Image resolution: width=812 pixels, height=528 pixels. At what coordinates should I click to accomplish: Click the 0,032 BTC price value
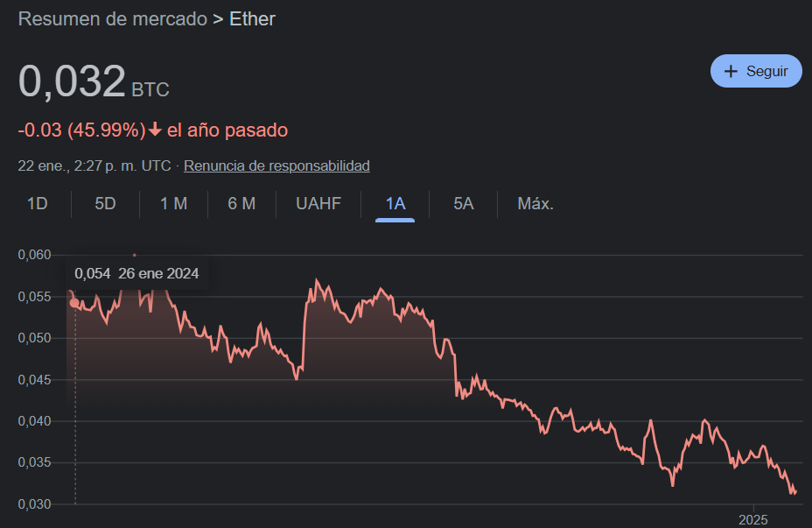[x=94, y=81]
